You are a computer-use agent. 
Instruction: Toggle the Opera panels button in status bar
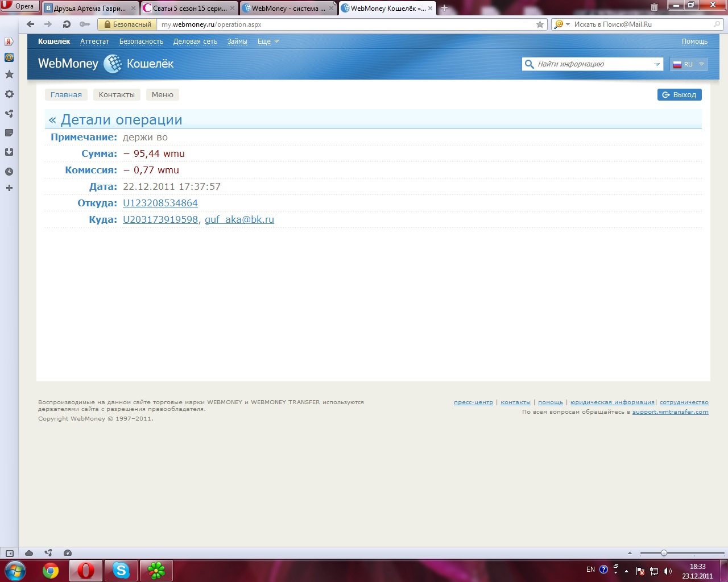coord(10,553)
